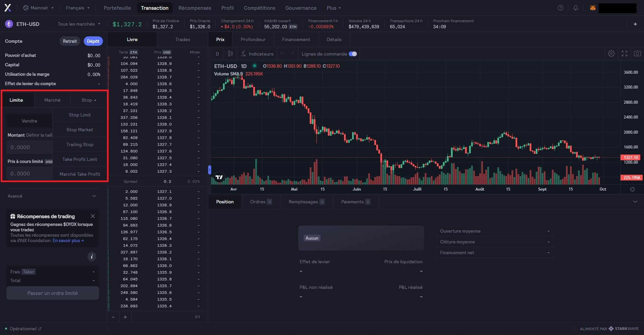The image size is (644, 335).
Task: Select Stop Market order type
Action: [x=80, y=130]
